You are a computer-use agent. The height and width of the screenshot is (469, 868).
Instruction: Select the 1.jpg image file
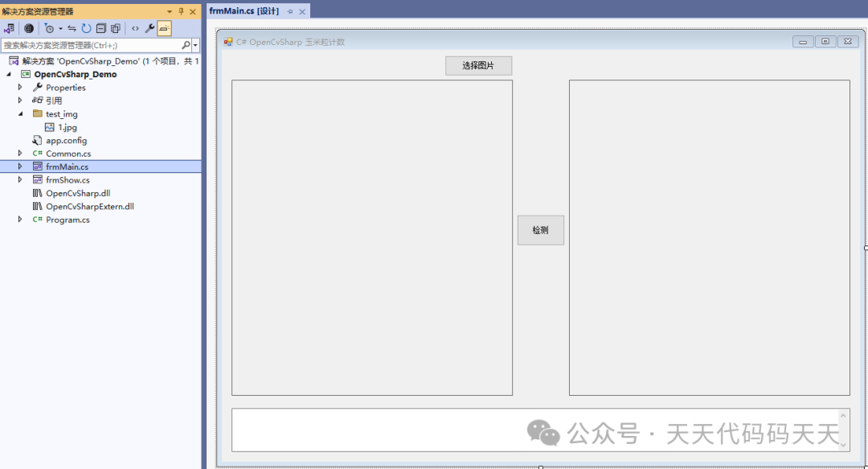68,127
